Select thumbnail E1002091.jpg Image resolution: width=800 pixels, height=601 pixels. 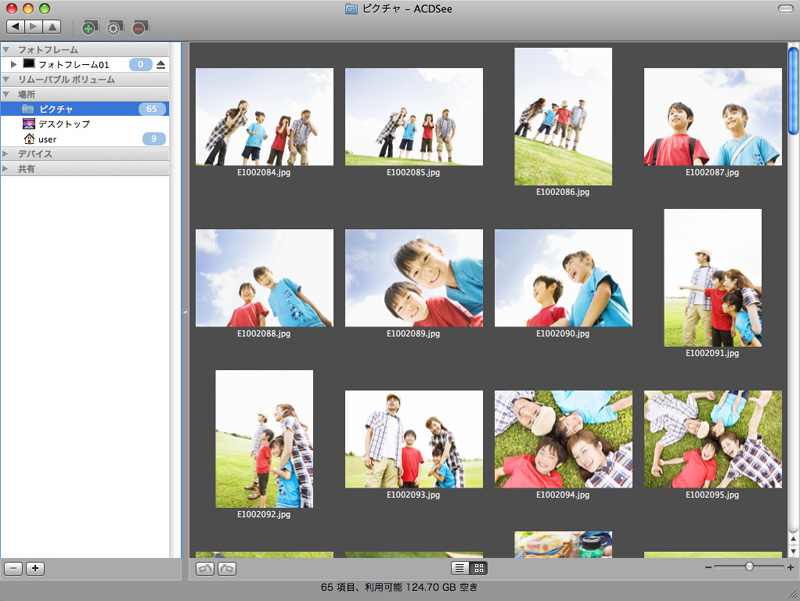pos(713,278)
